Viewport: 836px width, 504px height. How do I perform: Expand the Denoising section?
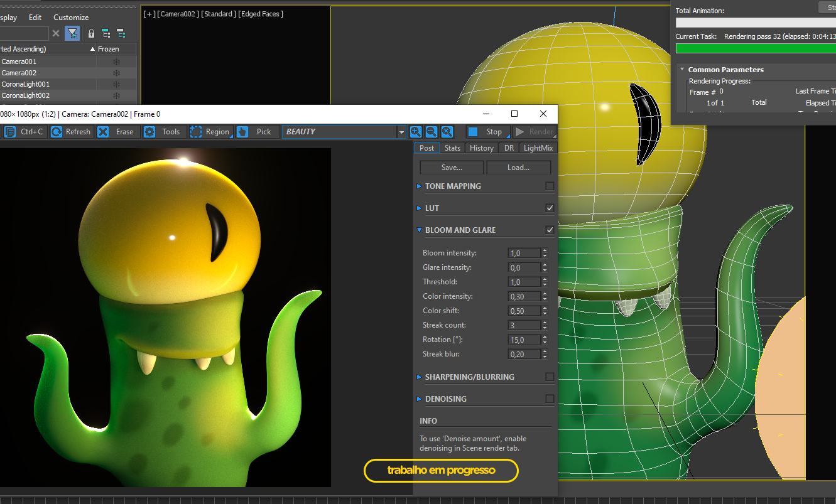pyautogui.click(x=420, y=399)
